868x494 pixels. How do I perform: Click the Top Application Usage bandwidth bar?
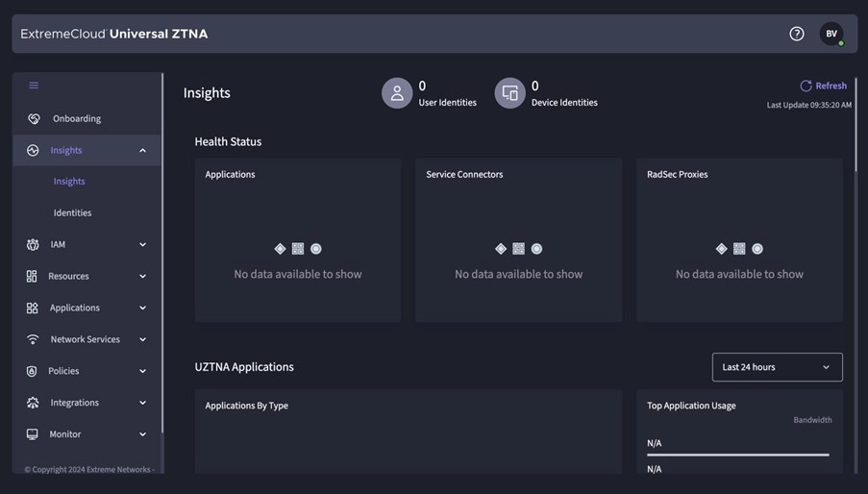[737, 455]
